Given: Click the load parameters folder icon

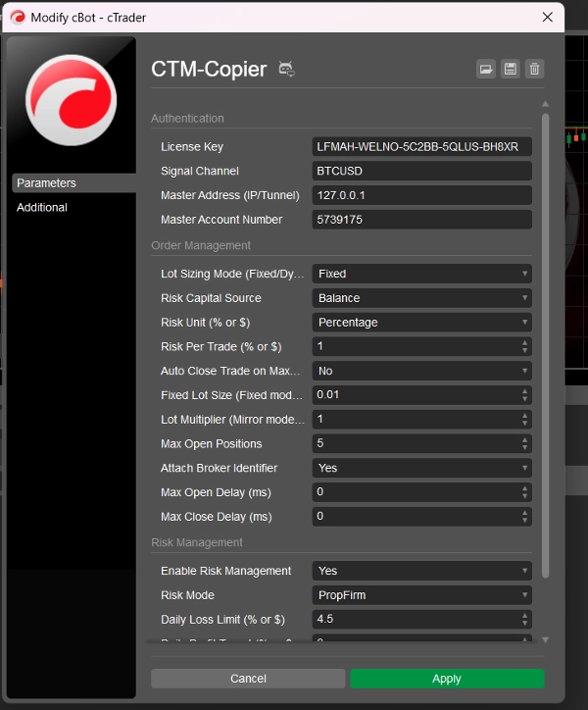Looking at the screenshot, I should pos(486,70).
